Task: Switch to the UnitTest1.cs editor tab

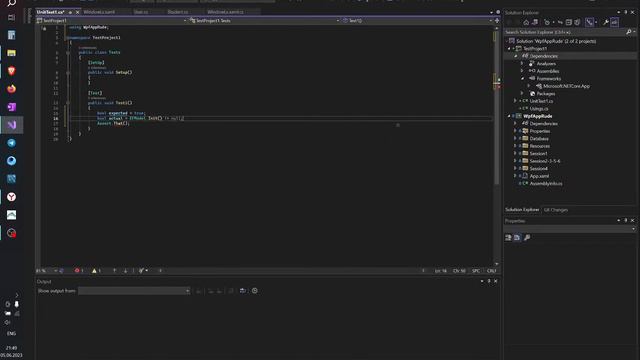Action: click(x=51, y=12)
